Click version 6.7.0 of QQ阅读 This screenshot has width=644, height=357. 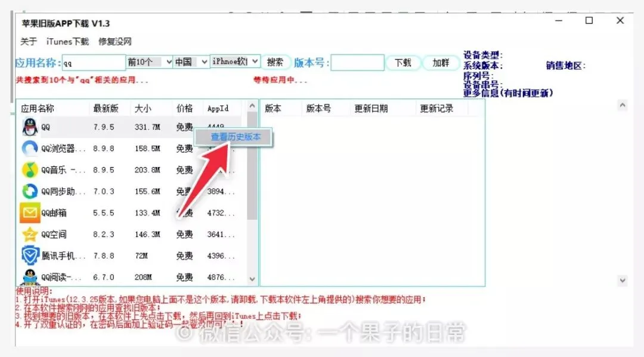coord(104,277)
